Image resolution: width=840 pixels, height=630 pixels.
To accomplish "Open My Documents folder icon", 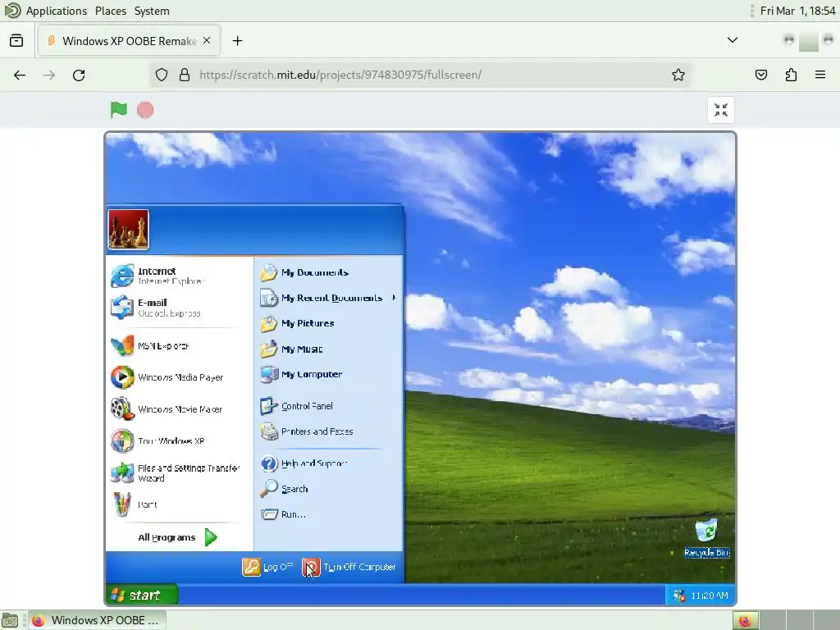I will (269, 272).
